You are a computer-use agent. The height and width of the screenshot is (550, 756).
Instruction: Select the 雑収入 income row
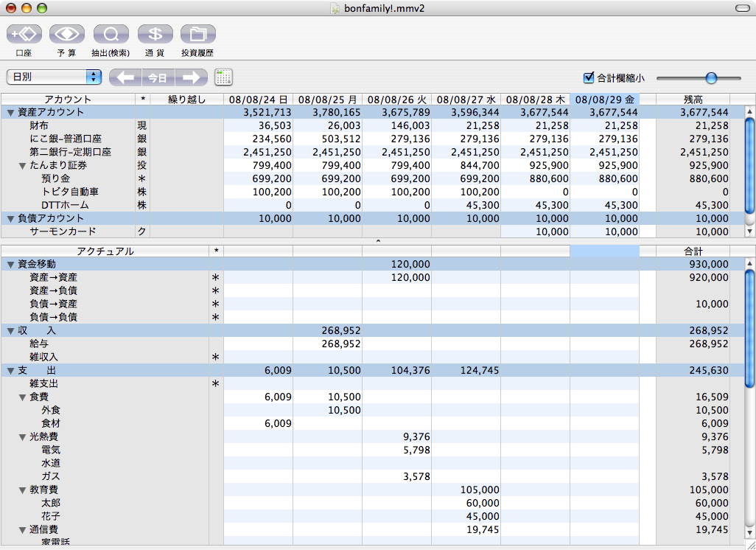[371, 357]
